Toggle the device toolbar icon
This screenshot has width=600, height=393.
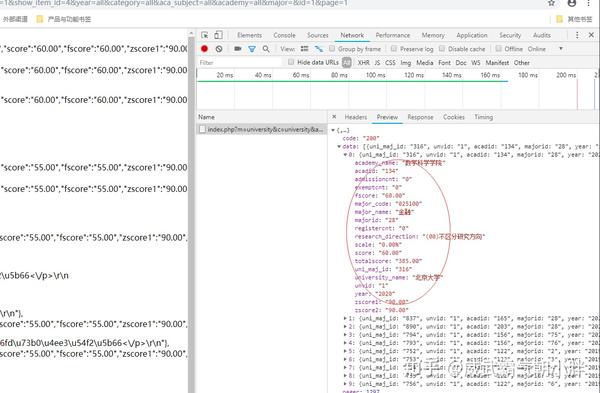[218, 35]
